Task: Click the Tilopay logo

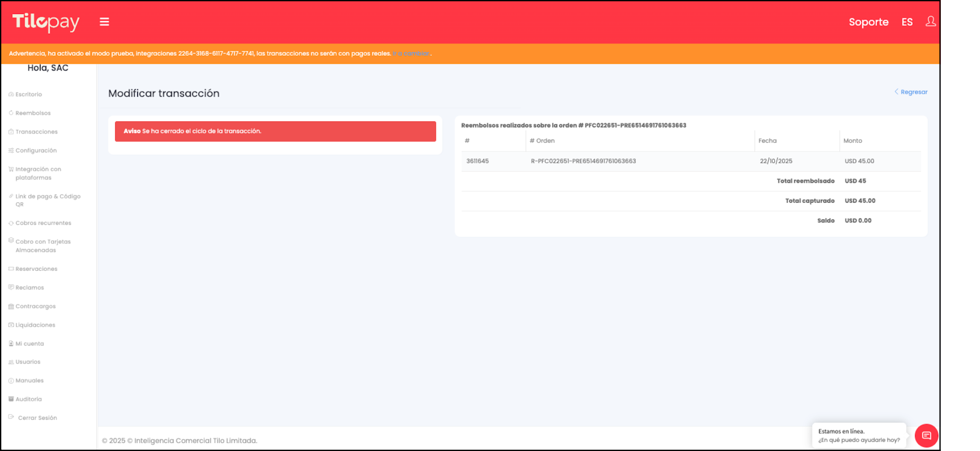Action: tap(46, 22)
